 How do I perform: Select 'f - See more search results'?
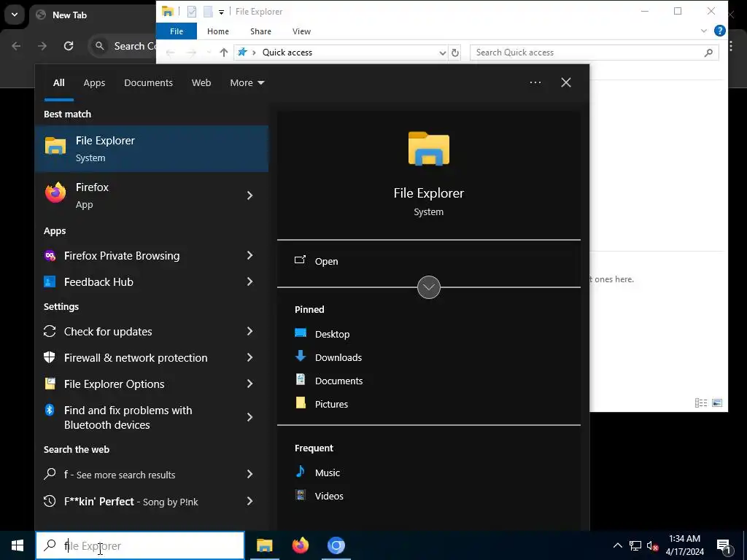pyautogui.click(x=141, y=474)
